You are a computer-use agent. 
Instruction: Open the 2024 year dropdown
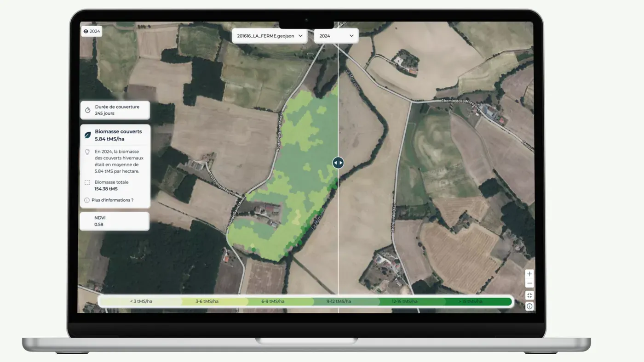point(336,36)
